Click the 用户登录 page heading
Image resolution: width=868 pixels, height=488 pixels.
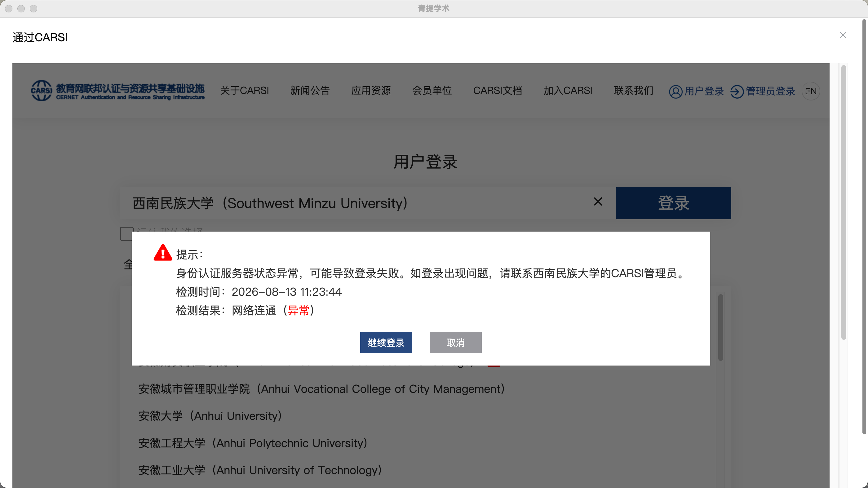click(x=426, y=162)
